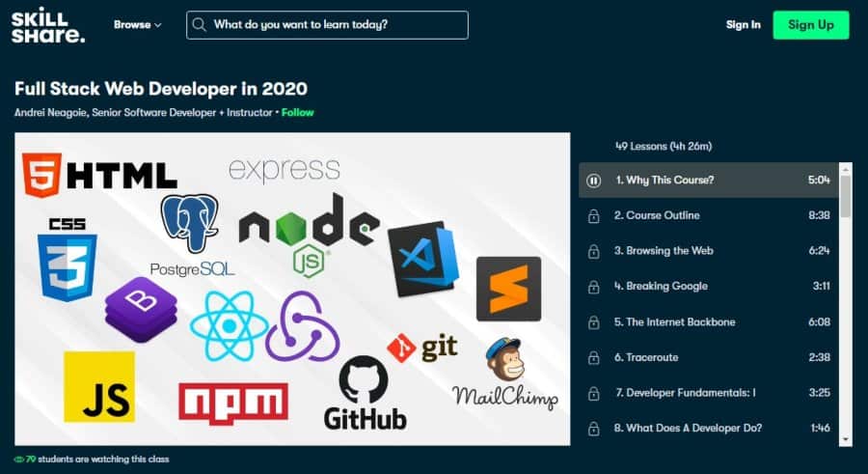Click the lock icon for What Does A Developer Do?
Viewport: 868px width, 474px height.
coord(593,429)
